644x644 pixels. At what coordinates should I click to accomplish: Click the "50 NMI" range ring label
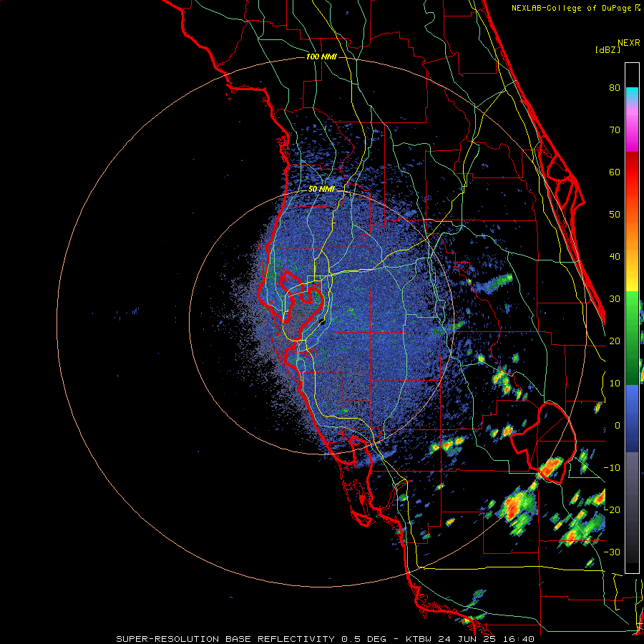(x=321, y=190)
